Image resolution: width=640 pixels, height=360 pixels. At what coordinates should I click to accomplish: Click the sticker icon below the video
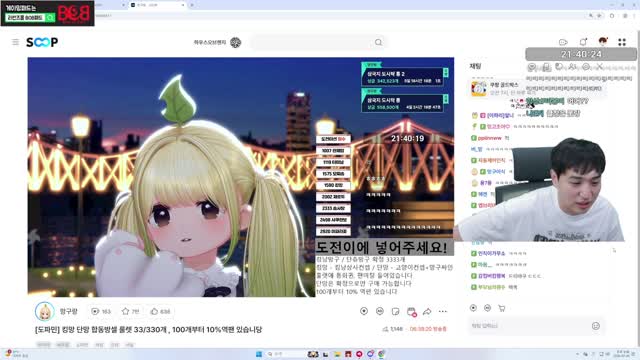(395, 311)
